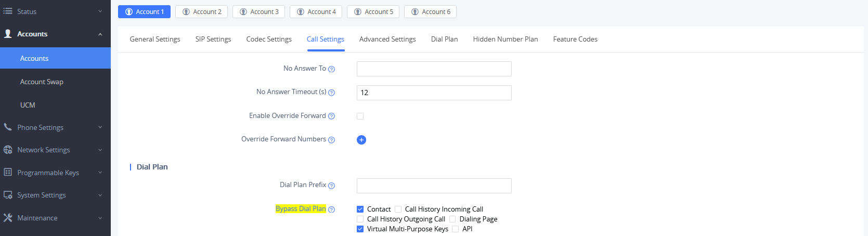Image resolution: width=868 pixels, height=236 pixels.
Task: Click the Dial Plan Prefix input field
Action: 434,186
